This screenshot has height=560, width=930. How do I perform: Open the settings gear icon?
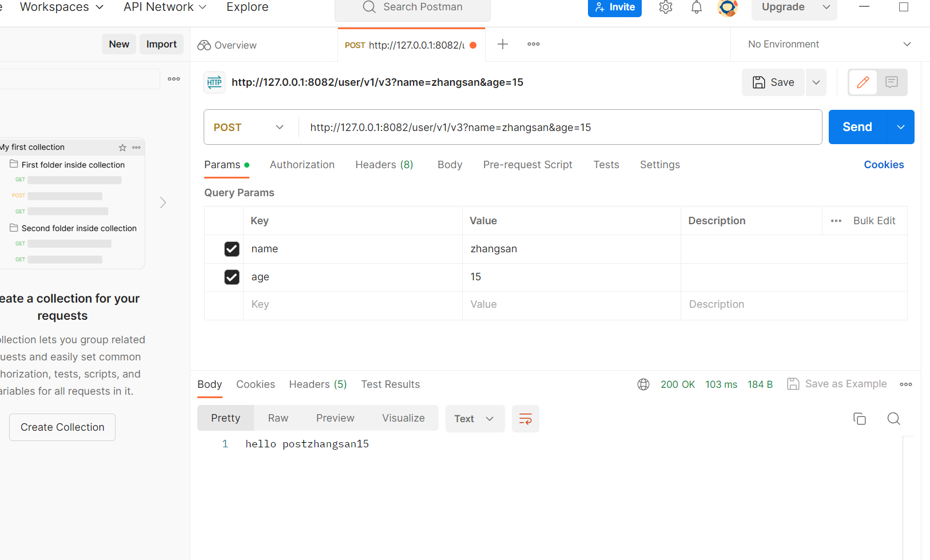point(666,7)
